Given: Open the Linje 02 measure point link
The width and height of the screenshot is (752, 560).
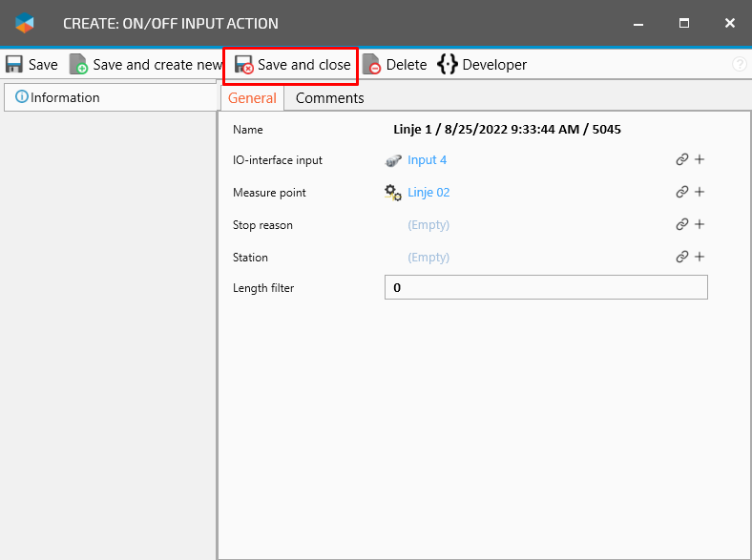Looking at the screenshot, I should [428, 193].
